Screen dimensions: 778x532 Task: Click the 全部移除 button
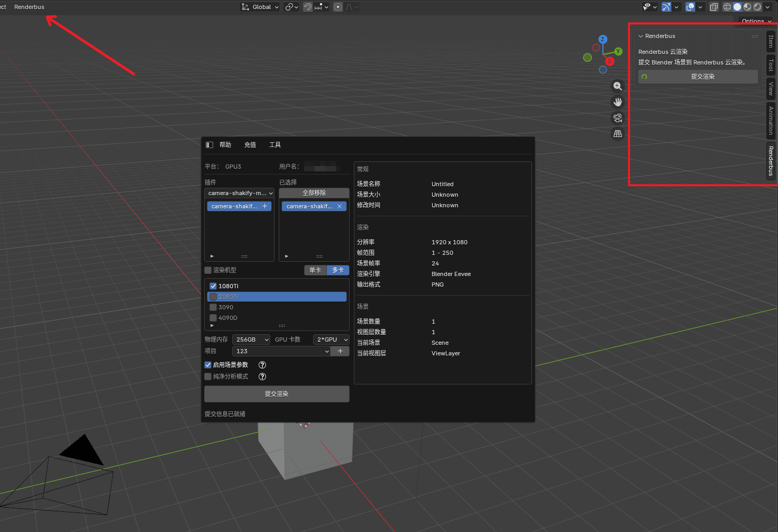click(x=314, y=193)
